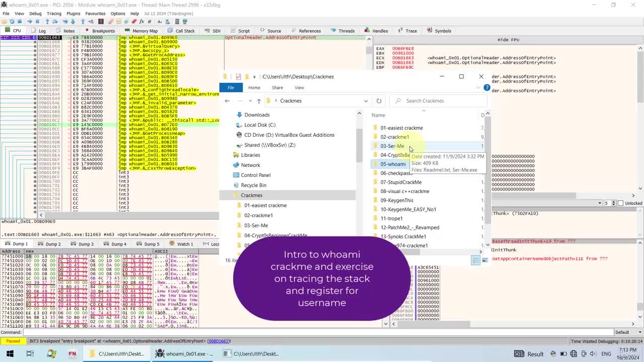Expand the Crackmes address bar dropdown

pyautogui.click(x=366, y=101)
